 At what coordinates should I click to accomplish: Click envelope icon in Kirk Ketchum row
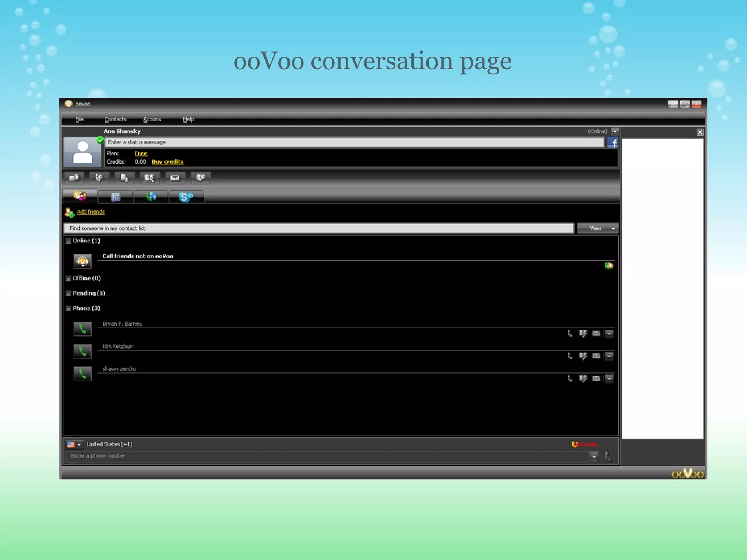596,356
